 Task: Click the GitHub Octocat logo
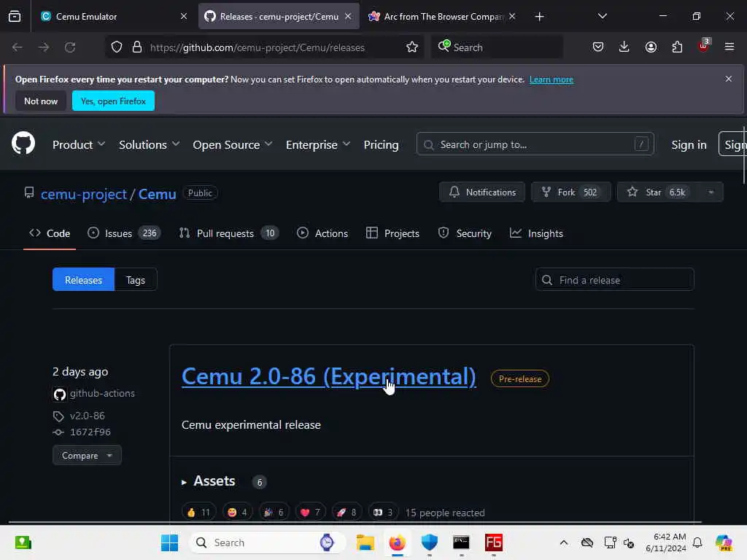click(x=23, y=144)
